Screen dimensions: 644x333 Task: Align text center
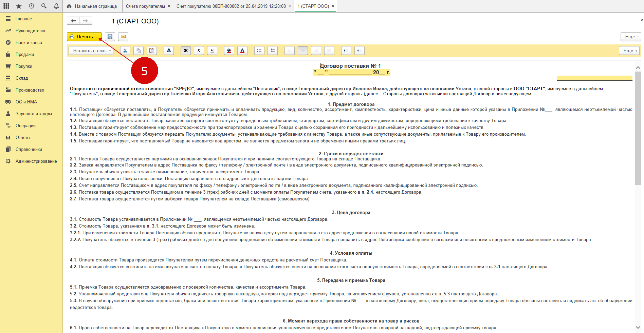click(303, 51)
